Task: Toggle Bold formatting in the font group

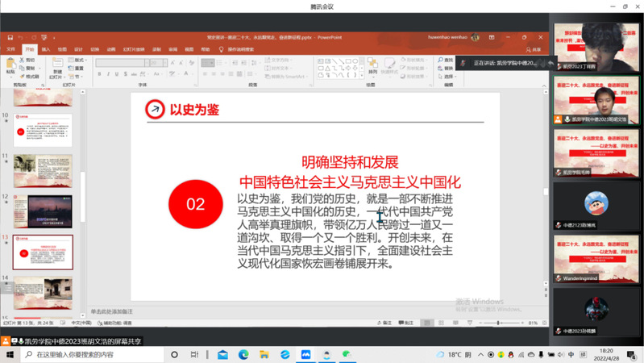Action: tap(100, 74)
